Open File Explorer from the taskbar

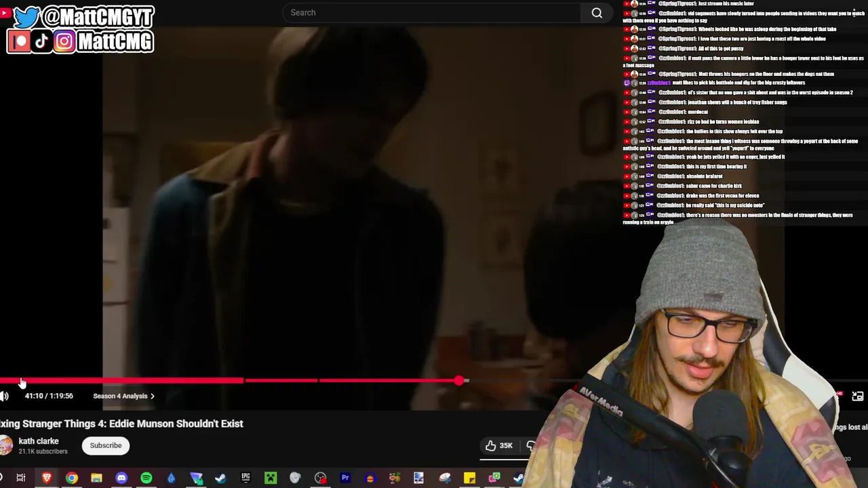coord(96,479)
